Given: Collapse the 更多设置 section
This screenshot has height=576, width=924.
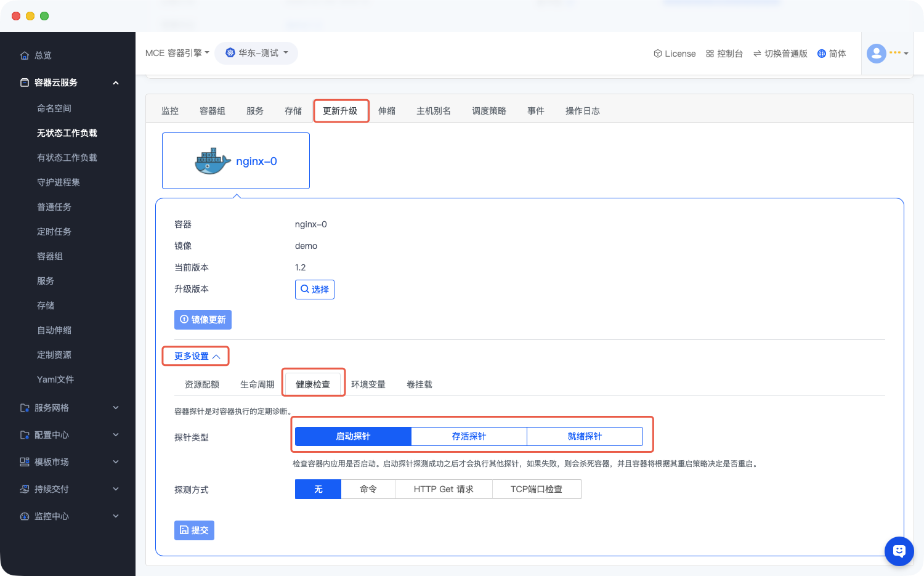Looking at the screenshot, I should (x=197, y=356).
